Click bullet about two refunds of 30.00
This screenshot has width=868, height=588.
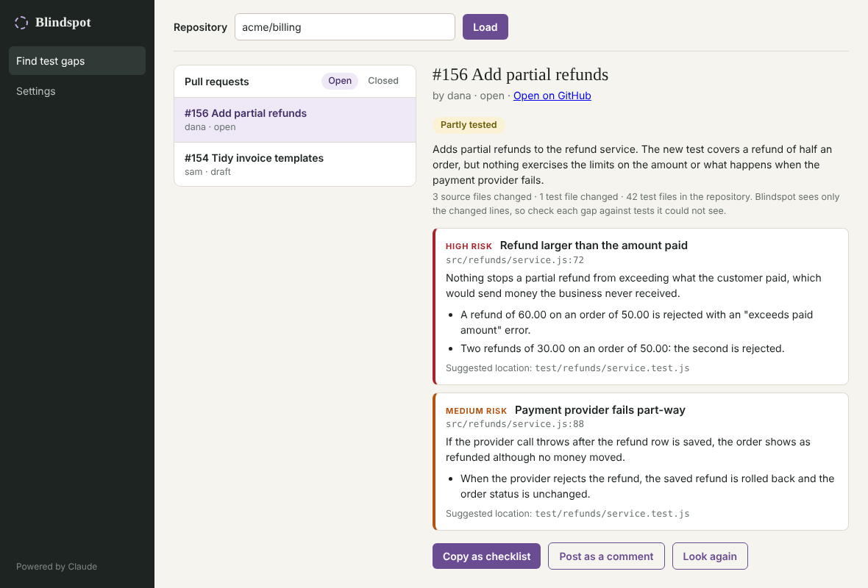(622, 348)
